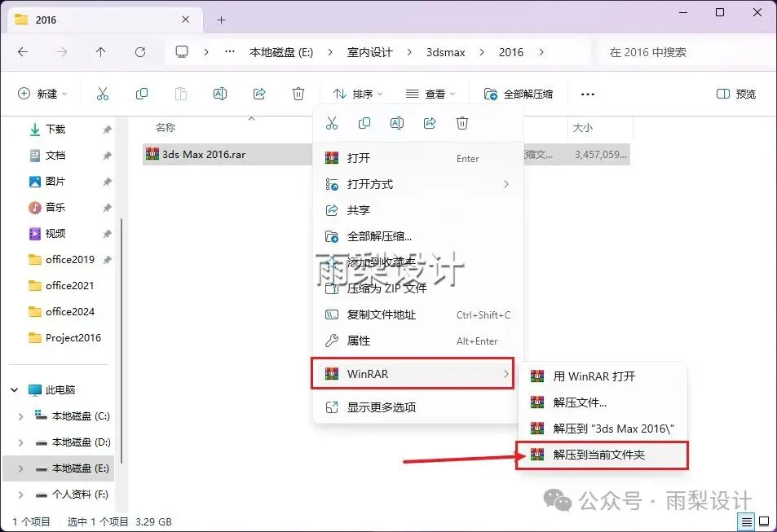
Task: Sort by the 名称 column header
Action: (x=166, y=128)
